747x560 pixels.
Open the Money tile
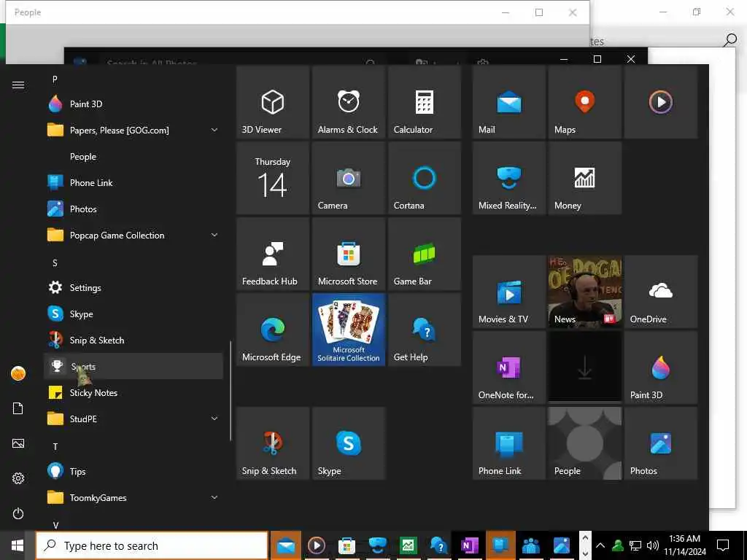pyautogui.click(x=584, y=178)
